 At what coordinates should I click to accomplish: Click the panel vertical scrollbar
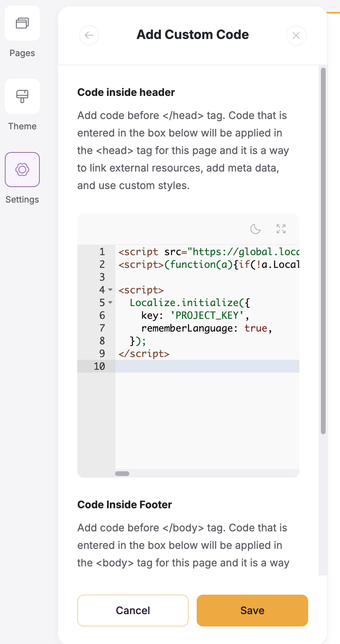(x=323, y=251)
